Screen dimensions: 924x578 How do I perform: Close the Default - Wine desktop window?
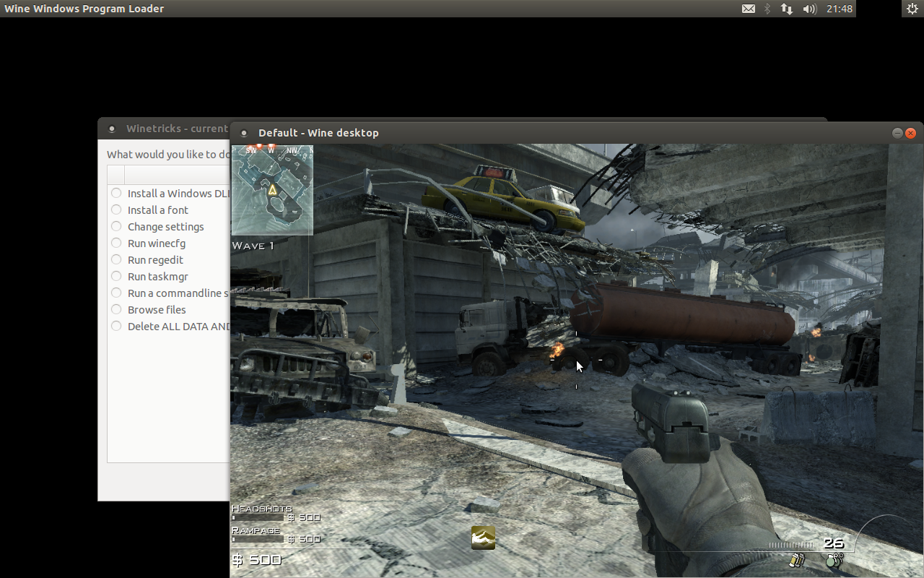click(x=910, y=133)
